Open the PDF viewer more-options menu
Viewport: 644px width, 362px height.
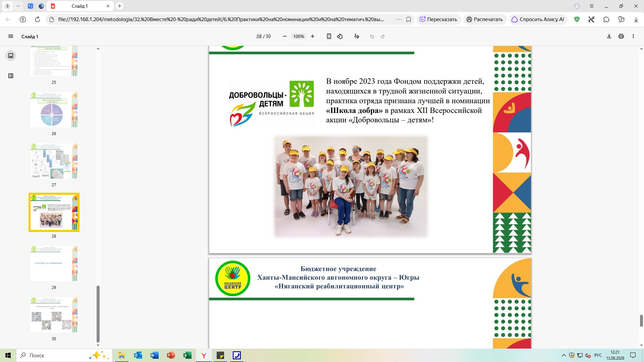click(x=633, y=36)
